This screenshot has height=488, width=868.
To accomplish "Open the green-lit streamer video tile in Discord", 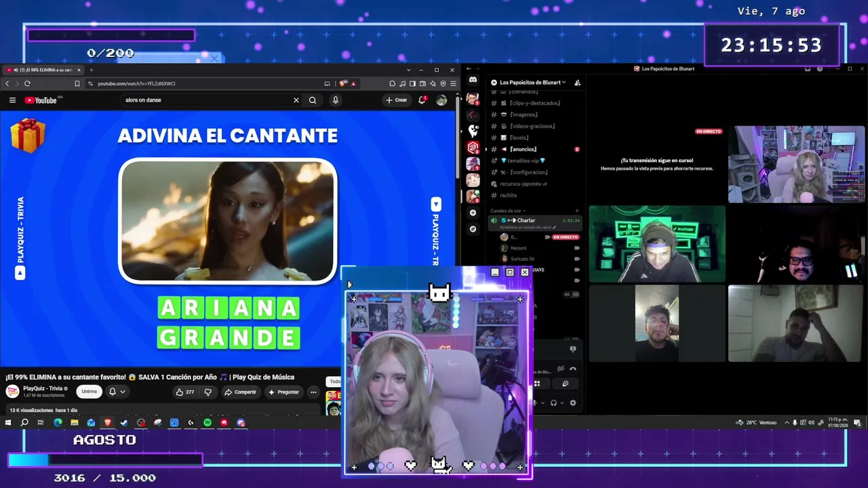I will pos(657,244).
